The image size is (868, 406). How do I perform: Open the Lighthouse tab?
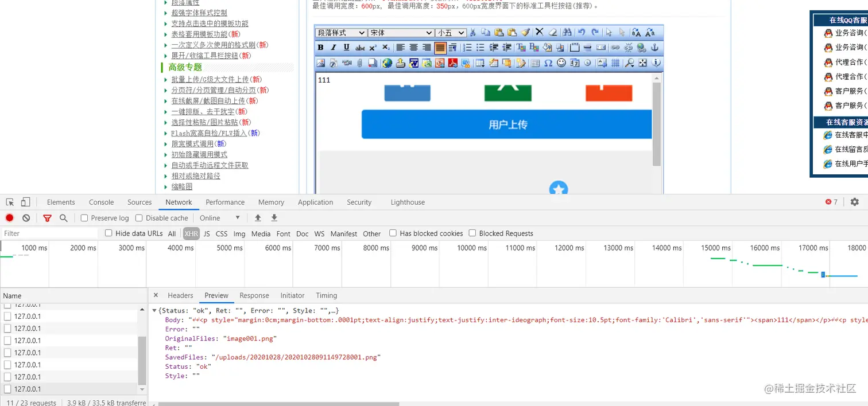click(408, 202)
